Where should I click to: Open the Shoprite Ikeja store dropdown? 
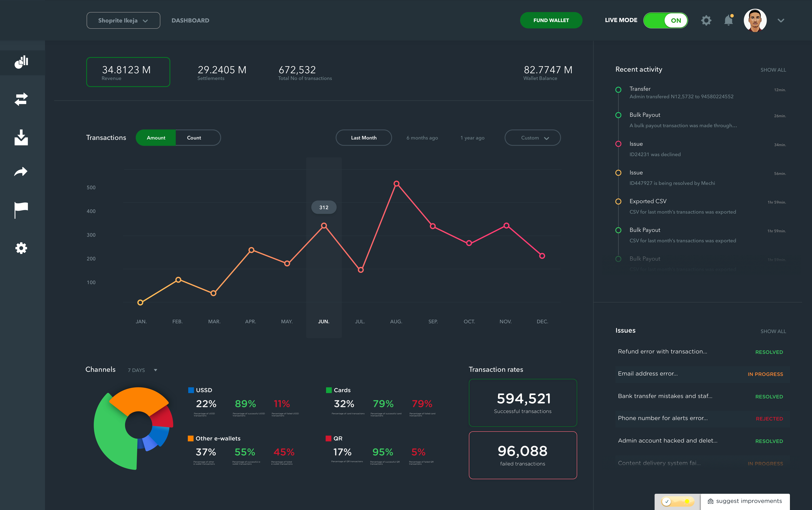pyautogui.click(x=123, y=20)
